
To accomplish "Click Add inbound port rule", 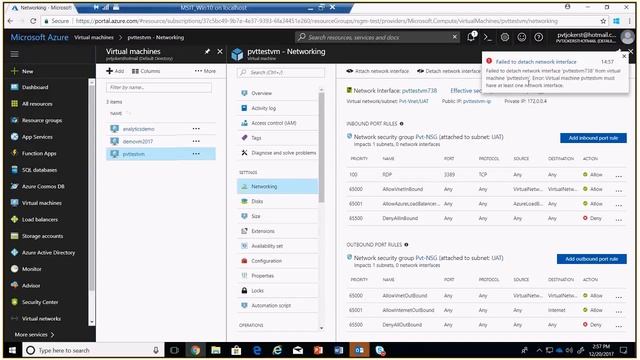I will coord(593,138).
